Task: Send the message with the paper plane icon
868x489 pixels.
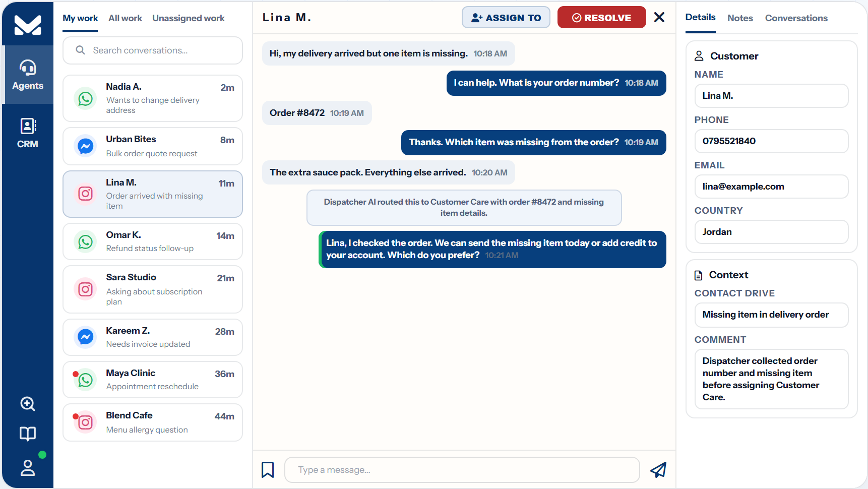Action: [x=658, y=470]
